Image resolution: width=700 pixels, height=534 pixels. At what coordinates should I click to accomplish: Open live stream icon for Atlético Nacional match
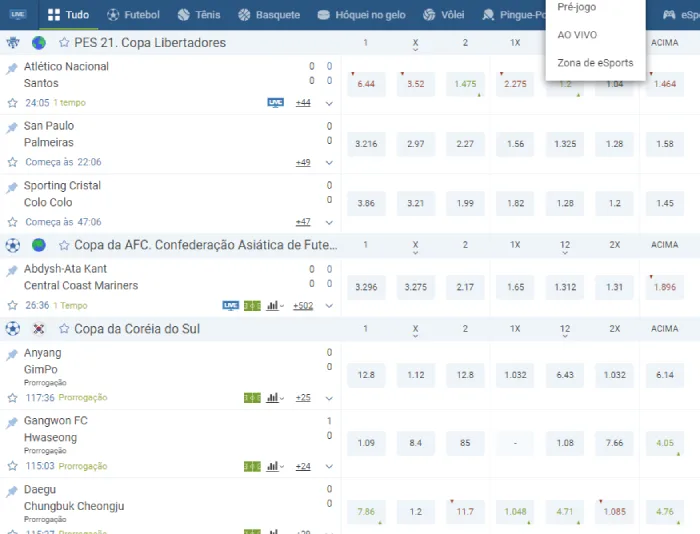pos(275,103)
